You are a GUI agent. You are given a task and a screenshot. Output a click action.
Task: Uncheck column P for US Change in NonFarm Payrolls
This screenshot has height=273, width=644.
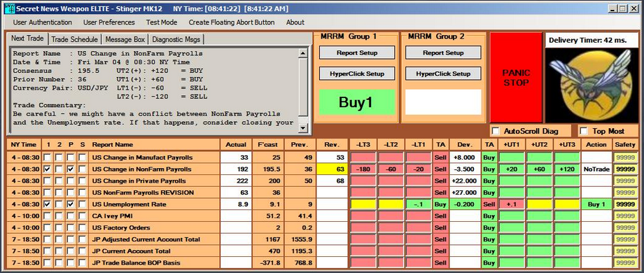[x=71, y=169]
